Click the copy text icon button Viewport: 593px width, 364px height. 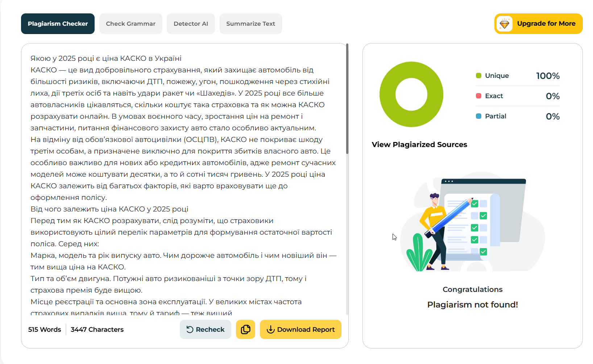click(245, 329)
